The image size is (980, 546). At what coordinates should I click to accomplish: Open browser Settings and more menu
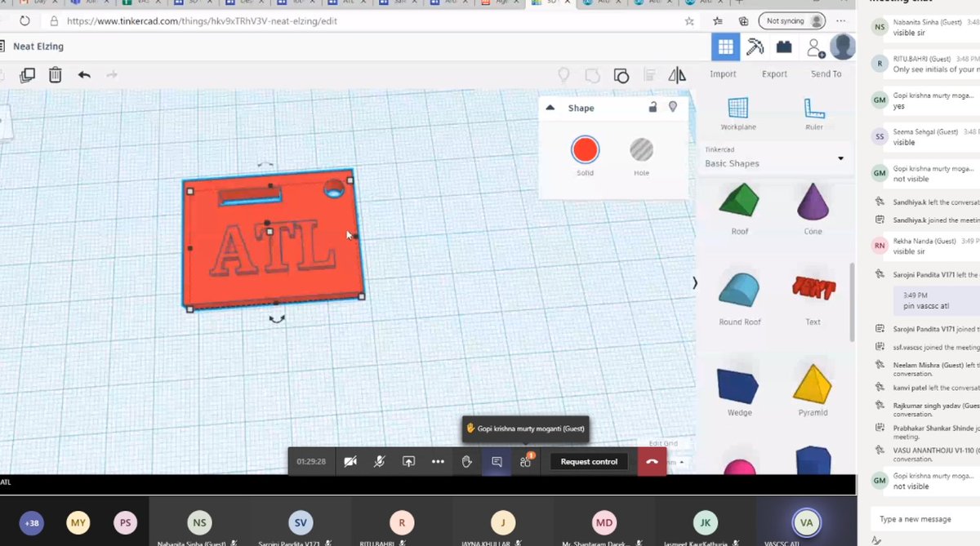pos(840,21)
